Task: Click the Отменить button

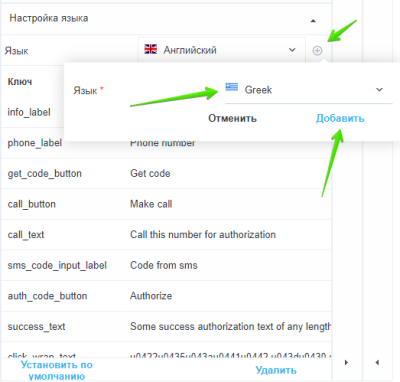Action: 232,118
